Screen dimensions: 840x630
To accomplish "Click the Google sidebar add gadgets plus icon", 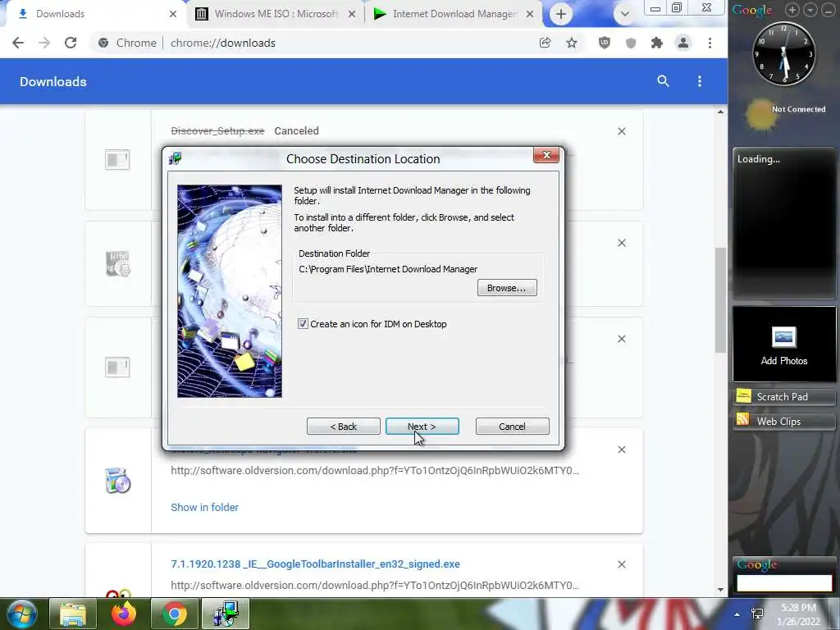I will 792,10.
